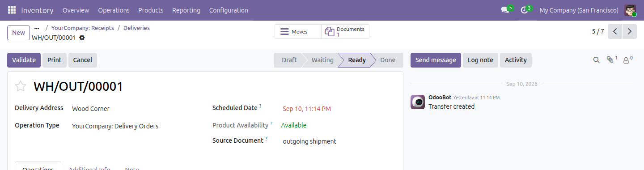644x170 pixels.
Task: Open the Products menu
Action: 151,10
